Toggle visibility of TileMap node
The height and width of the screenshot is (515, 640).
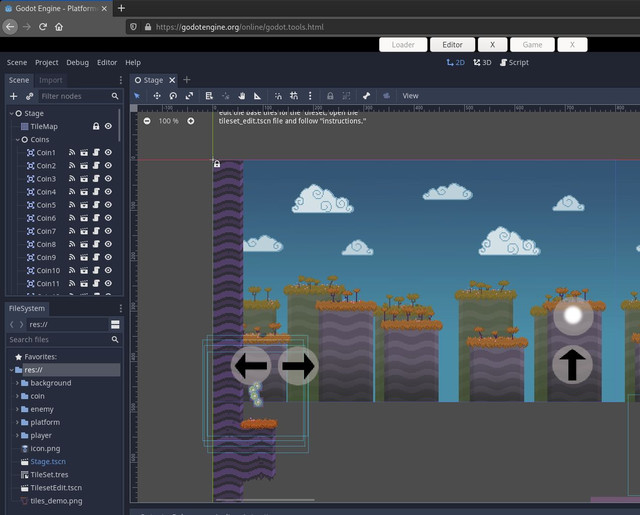point(108,127)
